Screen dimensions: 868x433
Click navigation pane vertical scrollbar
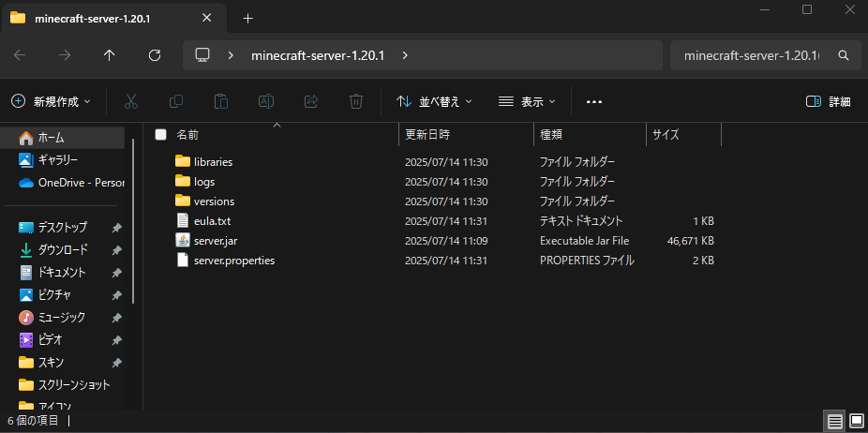pyautogui.click(x=133, y=220)
